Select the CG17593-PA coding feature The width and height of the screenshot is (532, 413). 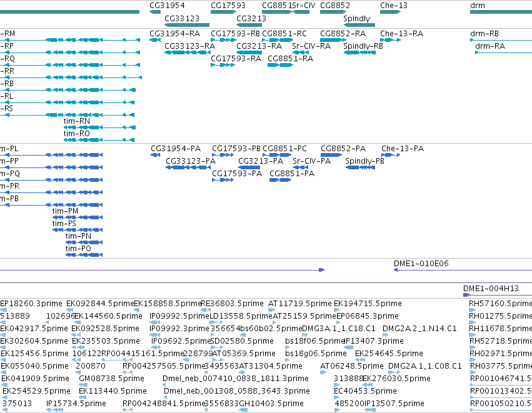[223, 180]
